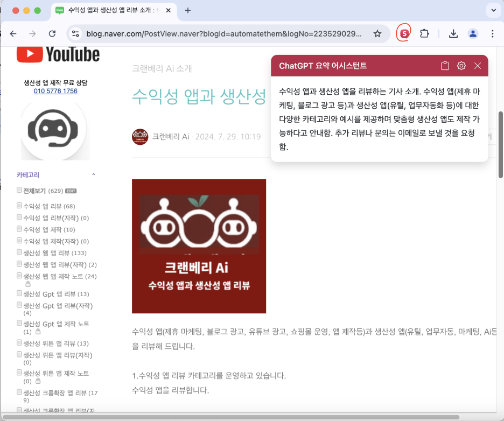Image resolution: width=504 pixels, height=421 pixels.
Task: Open author name 크랜베리 Ai
Action: click(x=171, y=137)
